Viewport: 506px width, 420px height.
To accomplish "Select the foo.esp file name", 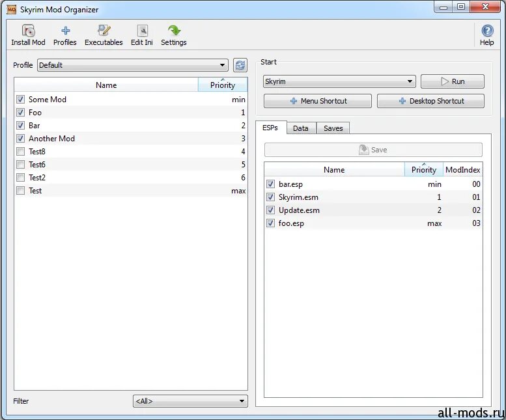I will (291, 223).
